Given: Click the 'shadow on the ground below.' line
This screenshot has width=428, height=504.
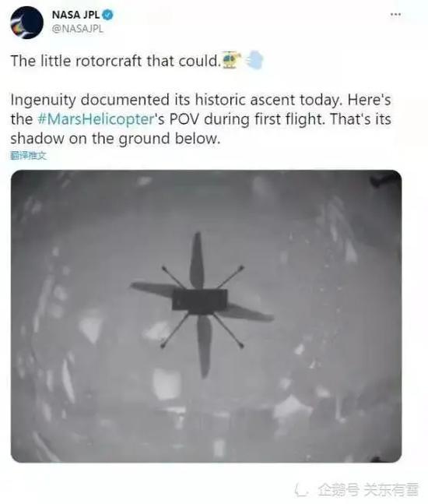Looking at the screenshot, I should click(116, 139).
